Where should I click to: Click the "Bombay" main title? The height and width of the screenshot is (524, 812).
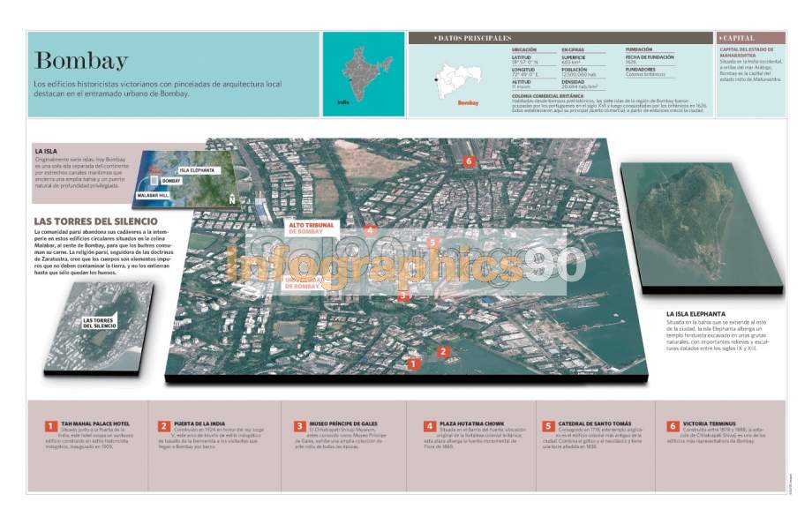81,61
